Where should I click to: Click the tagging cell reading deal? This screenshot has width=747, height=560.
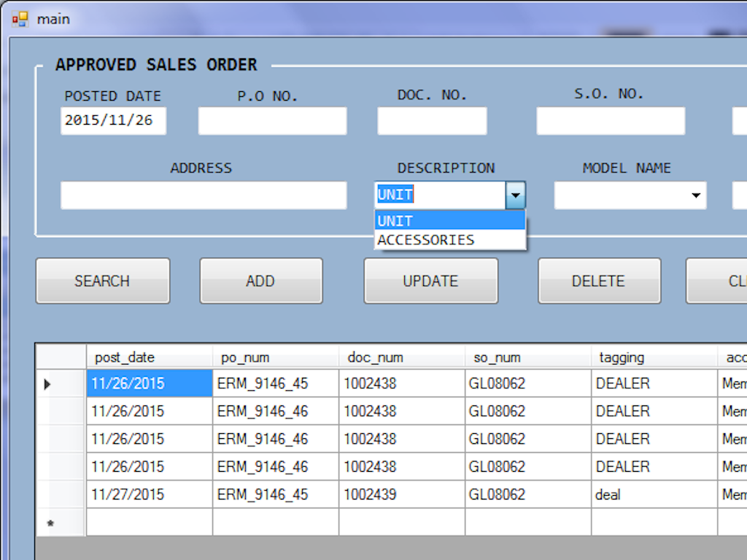[x=654, y=494]
